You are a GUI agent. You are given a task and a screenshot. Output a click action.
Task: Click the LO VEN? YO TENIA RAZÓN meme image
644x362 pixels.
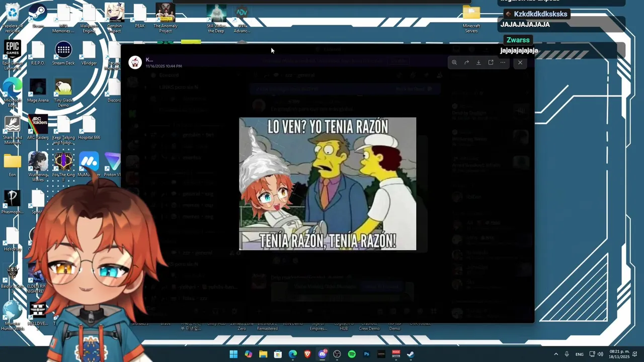point(328,184)
